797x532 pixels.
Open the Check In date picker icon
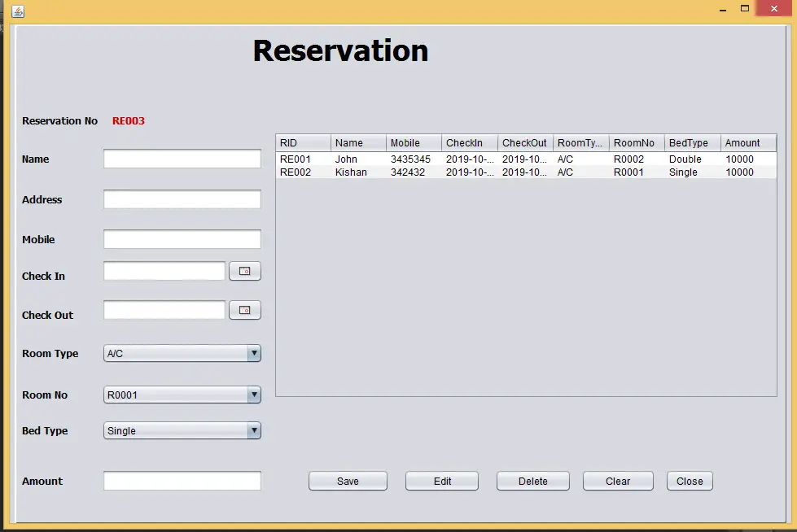pyautogui.click(x=245, y=270)
